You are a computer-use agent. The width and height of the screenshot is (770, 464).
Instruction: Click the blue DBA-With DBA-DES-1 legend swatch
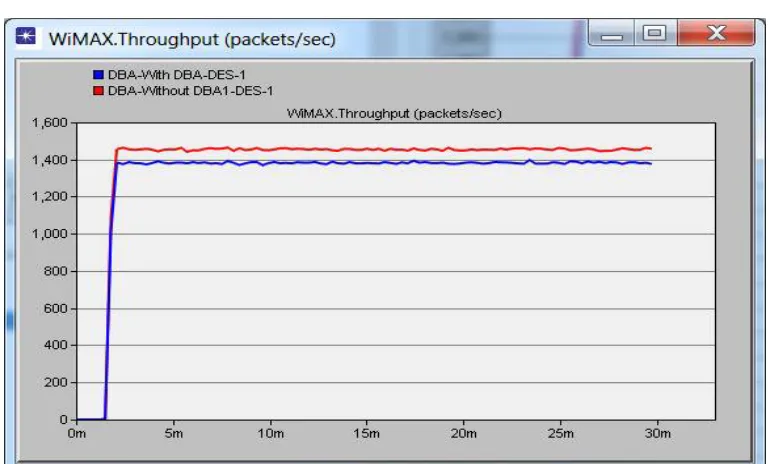coord(98,75)
